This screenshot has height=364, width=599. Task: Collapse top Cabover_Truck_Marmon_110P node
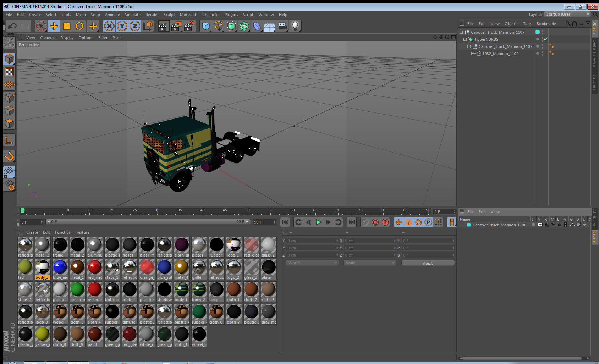[461, 32]
